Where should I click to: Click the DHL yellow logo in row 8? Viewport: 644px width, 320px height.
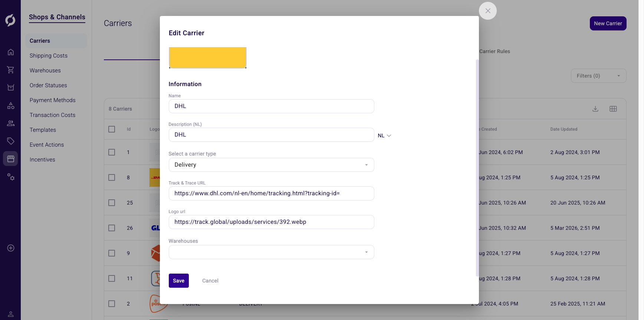(x=155, y=177)
